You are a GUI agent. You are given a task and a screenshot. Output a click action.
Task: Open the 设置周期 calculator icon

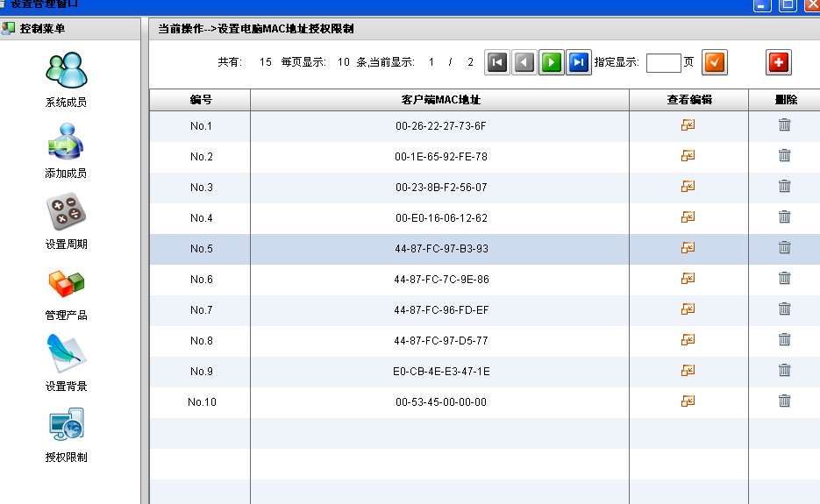(x=67, y=212)
